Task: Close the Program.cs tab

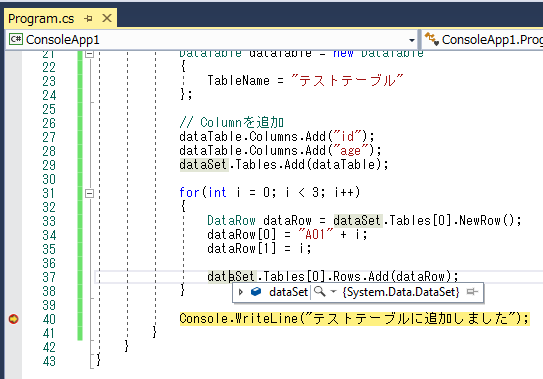Action: (x=107, y=18)
